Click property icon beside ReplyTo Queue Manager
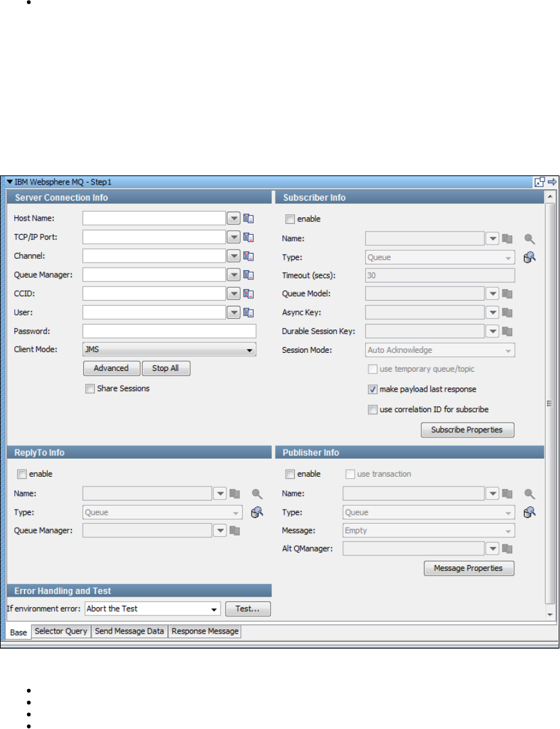 pos(235,530)
